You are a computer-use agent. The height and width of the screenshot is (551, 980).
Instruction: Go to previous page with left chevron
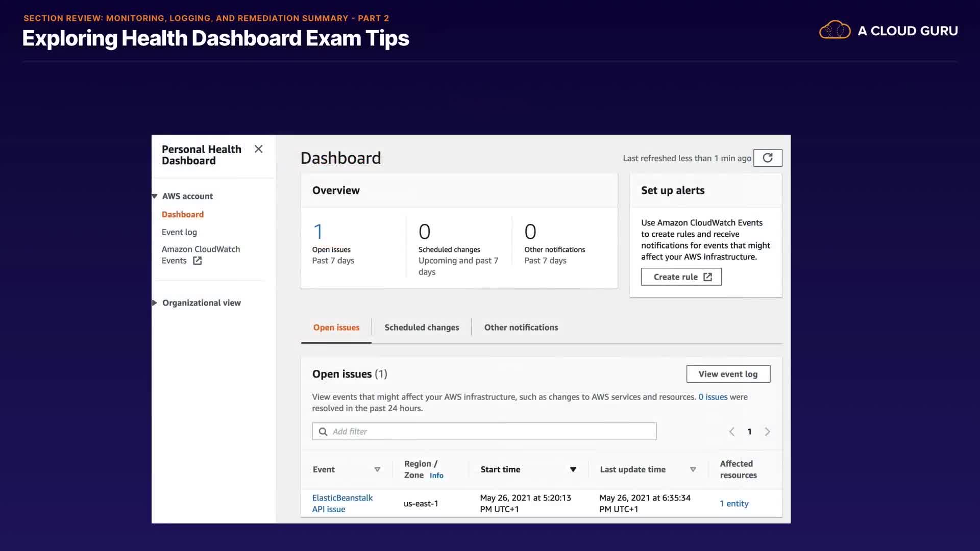(732, 432)
